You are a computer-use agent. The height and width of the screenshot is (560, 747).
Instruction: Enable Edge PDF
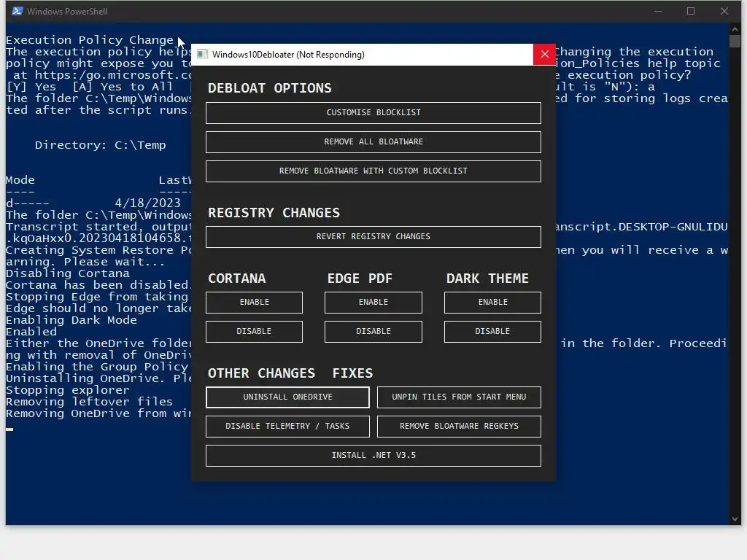(x=373, y=303)
